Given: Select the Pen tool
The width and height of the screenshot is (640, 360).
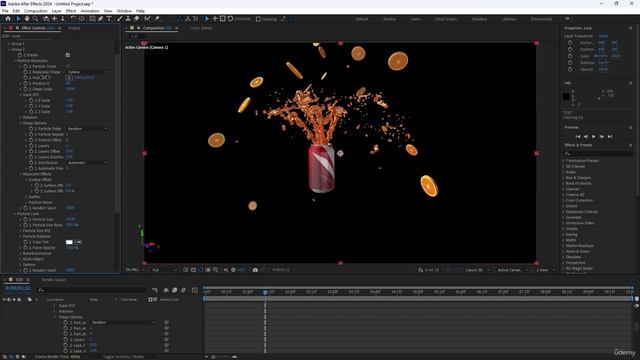Looking at the screenshot, I should pyautogui.click(x=100, y=19).
